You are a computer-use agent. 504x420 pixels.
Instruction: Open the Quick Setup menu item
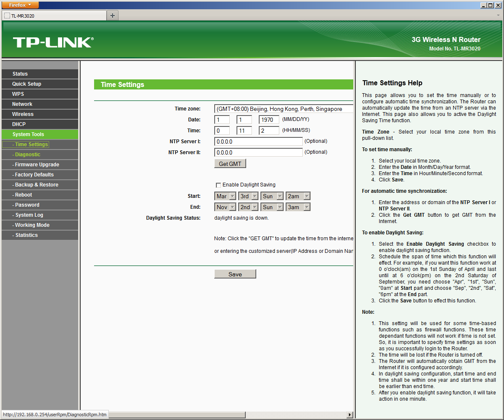(x=40, y=84)
